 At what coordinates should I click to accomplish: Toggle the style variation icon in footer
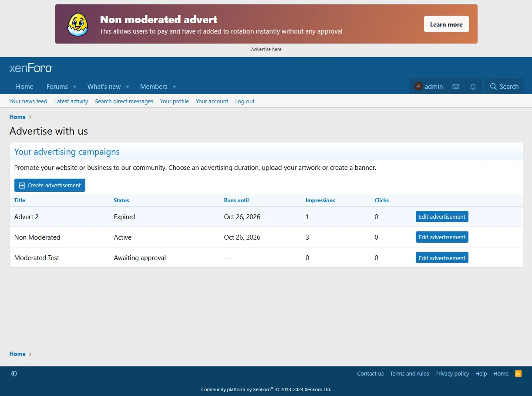(x=14, y=373)
